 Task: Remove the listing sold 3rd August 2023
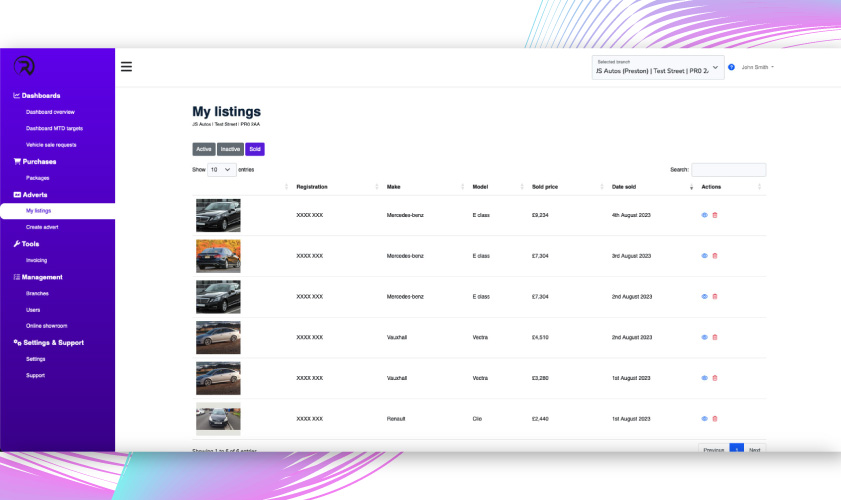tap(715, 255)
